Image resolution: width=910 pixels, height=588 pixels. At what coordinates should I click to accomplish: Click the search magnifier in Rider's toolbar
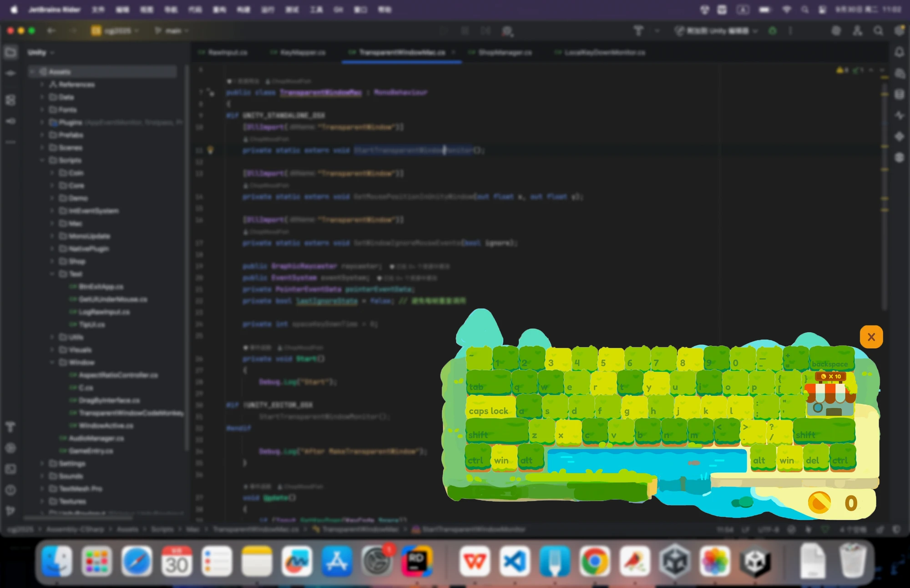tap(878, 31)
